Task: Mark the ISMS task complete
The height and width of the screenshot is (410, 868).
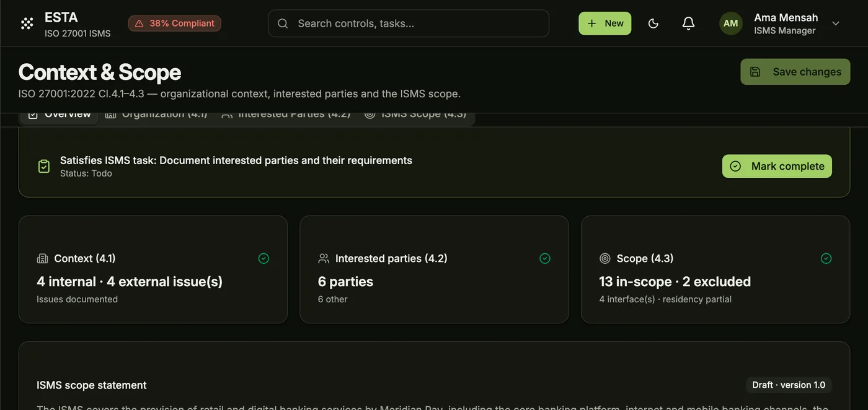Action: click(777, 166)
